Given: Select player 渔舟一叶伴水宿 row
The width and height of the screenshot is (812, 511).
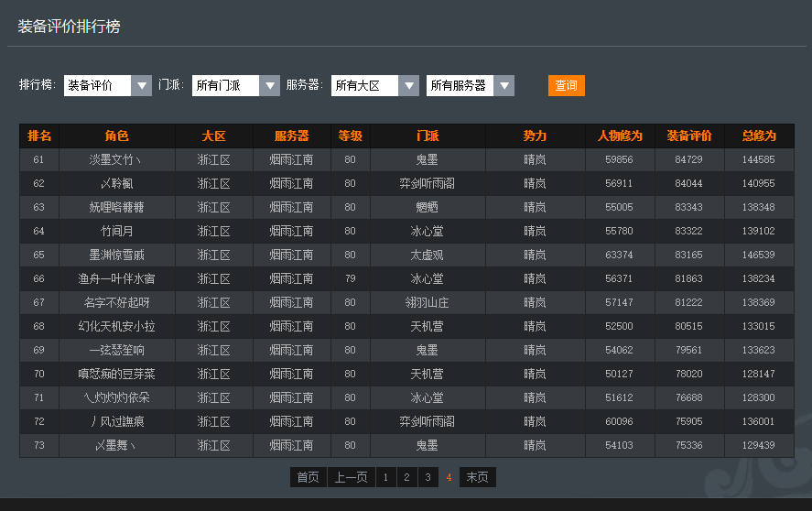Looking at the screenshot, I should click(x=116, y=278).
